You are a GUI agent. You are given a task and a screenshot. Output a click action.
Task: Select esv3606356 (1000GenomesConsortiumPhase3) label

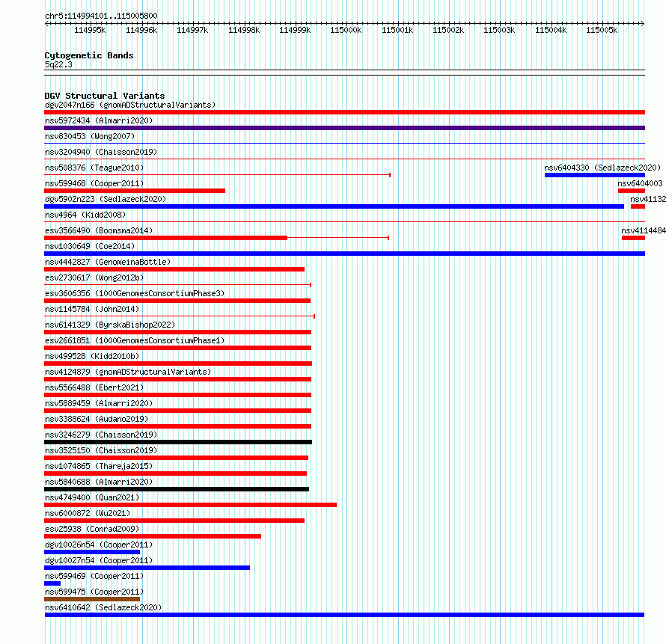(x=135, y=293)
